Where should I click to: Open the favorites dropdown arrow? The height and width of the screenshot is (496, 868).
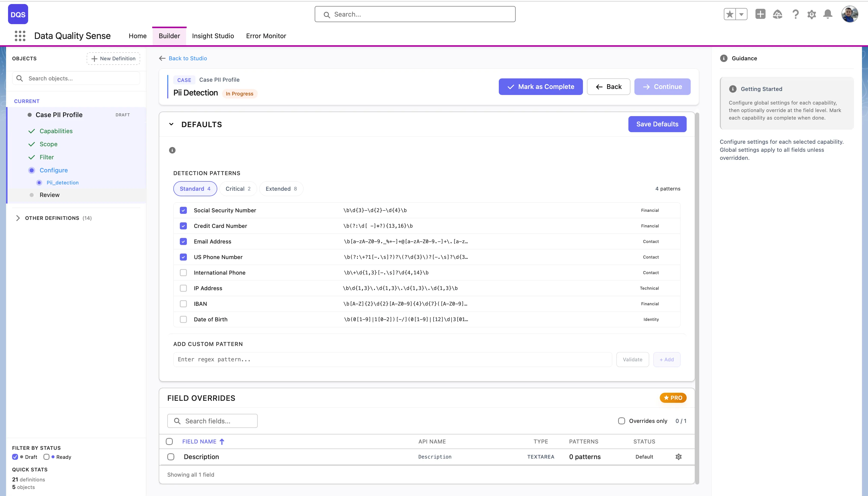pos(741,14)
